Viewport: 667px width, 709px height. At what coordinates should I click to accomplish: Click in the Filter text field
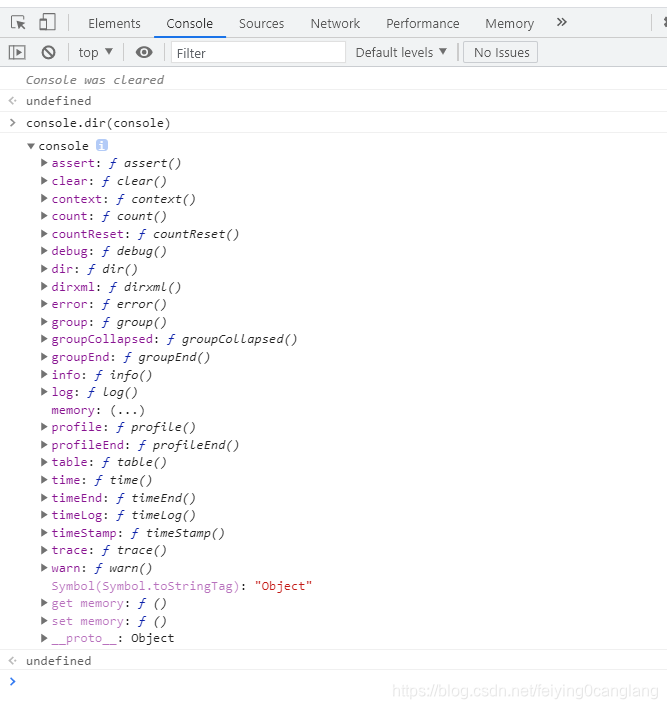(x=258, y=52)
